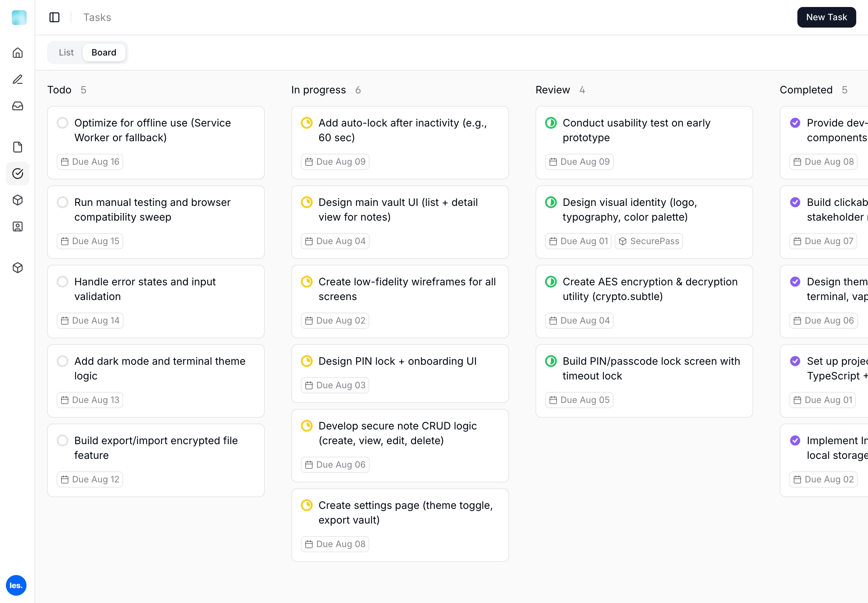Click in-progress icon on Design main vault UI
This screenshot has height=603, width=868.
click(306, 202)
